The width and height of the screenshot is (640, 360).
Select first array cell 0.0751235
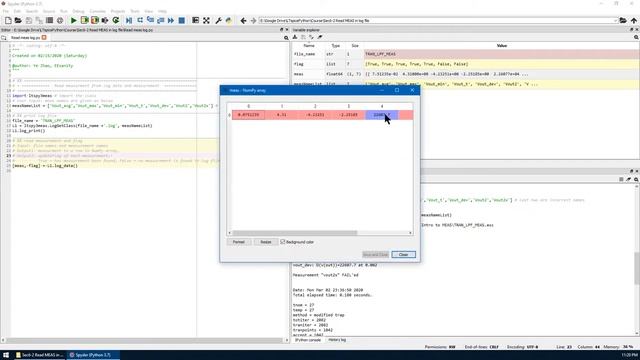(x=248, y=115)
